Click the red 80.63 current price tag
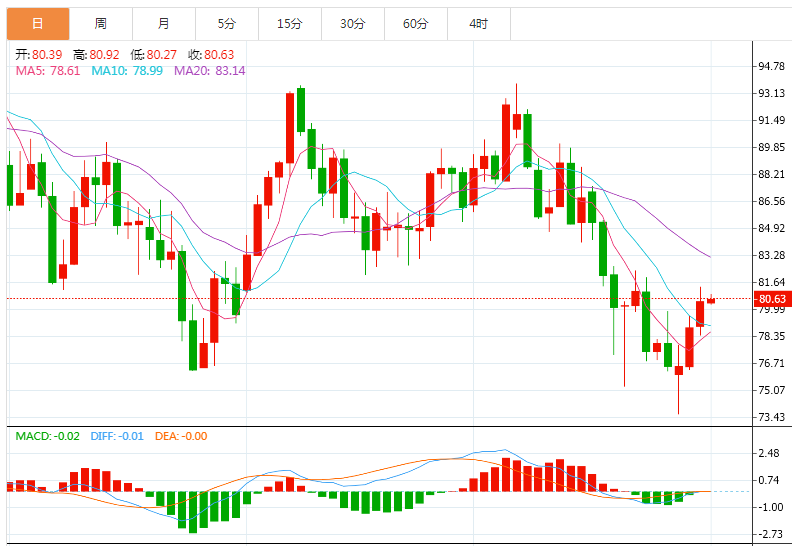Screen dimensions: 792x546 click(772, 299)
